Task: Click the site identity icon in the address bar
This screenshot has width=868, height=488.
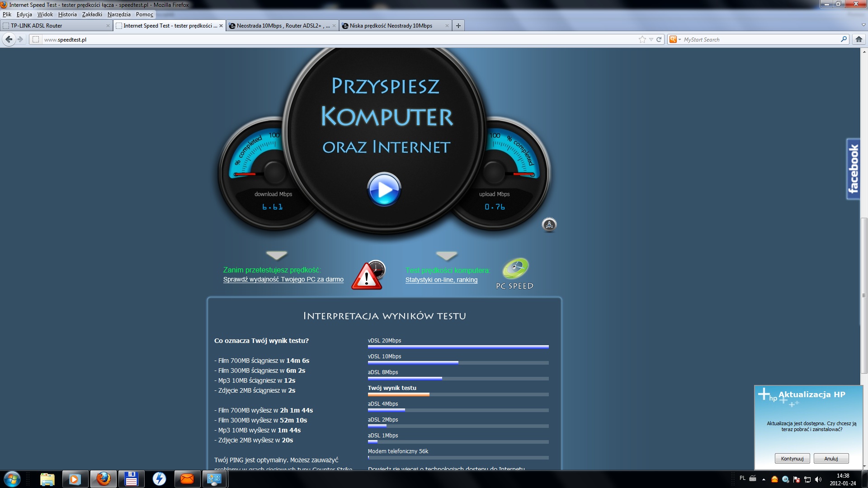Action: 36,39
